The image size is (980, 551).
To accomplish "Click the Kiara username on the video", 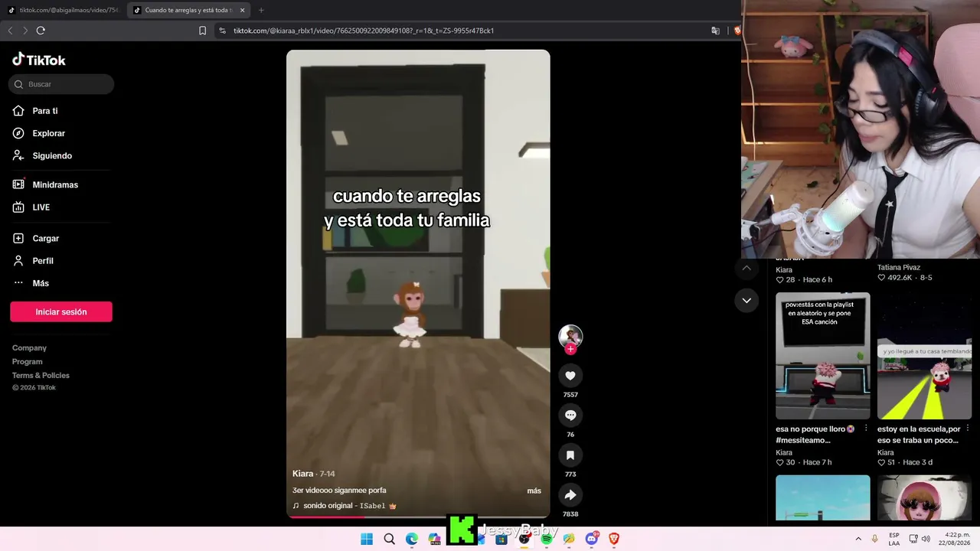I will coord(303,474).
